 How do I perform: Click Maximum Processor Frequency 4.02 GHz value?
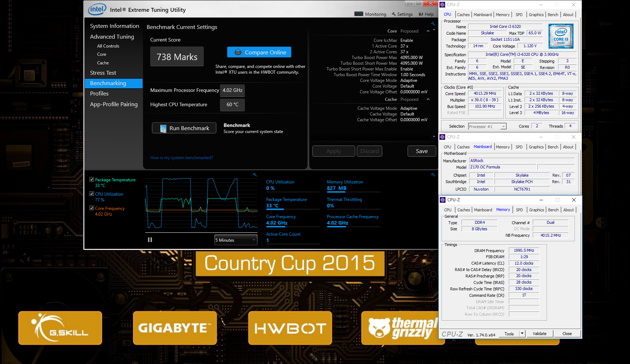tap(232, 90)
